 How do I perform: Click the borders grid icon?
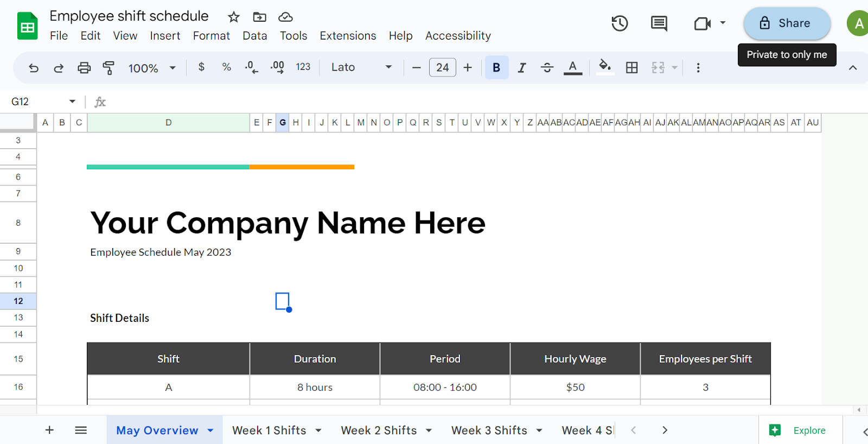pos(631,68)
